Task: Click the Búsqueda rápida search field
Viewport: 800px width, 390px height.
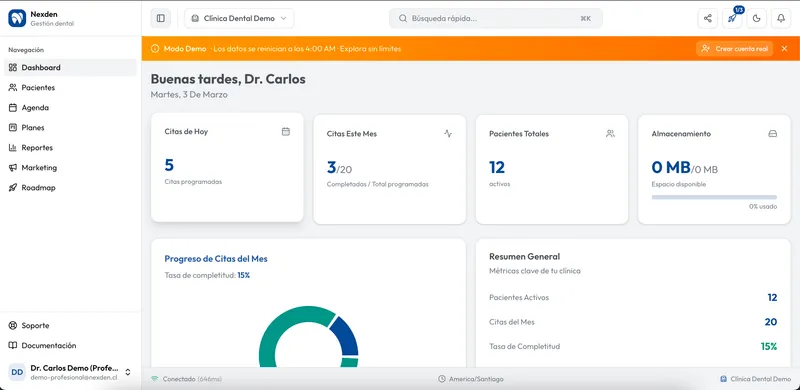Action: click(495, 18)
